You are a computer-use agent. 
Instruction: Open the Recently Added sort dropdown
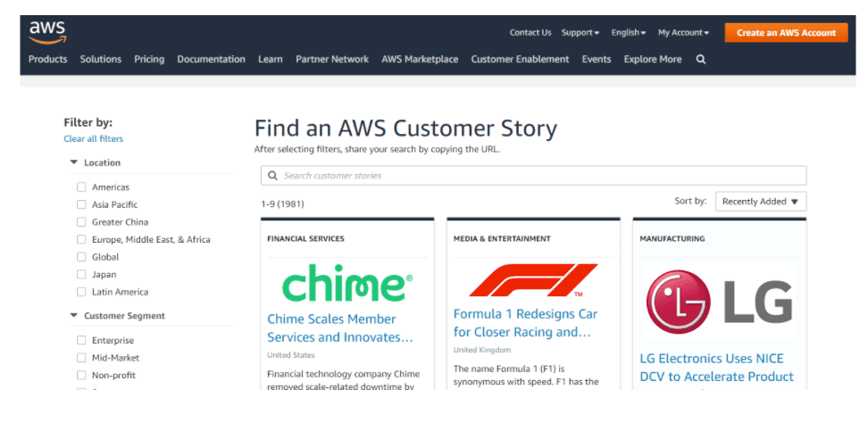pyautogui.click(x=761, y=202)
